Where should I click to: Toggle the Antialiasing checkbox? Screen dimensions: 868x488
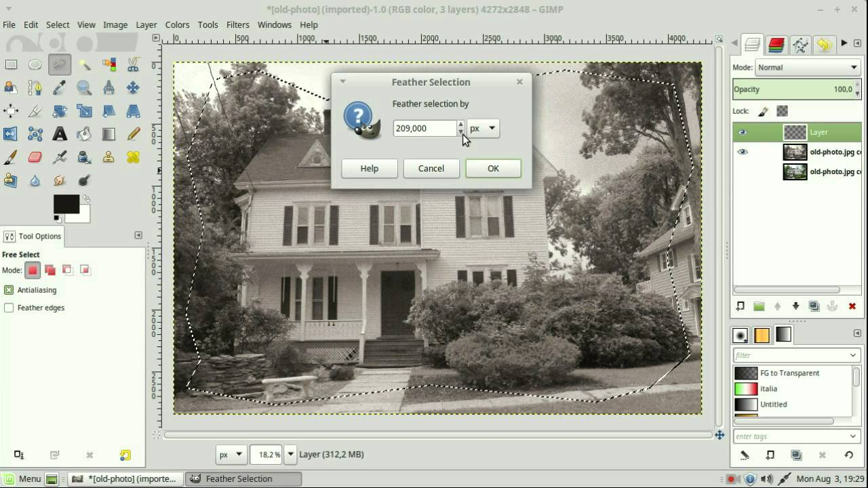tap(9, 289)
